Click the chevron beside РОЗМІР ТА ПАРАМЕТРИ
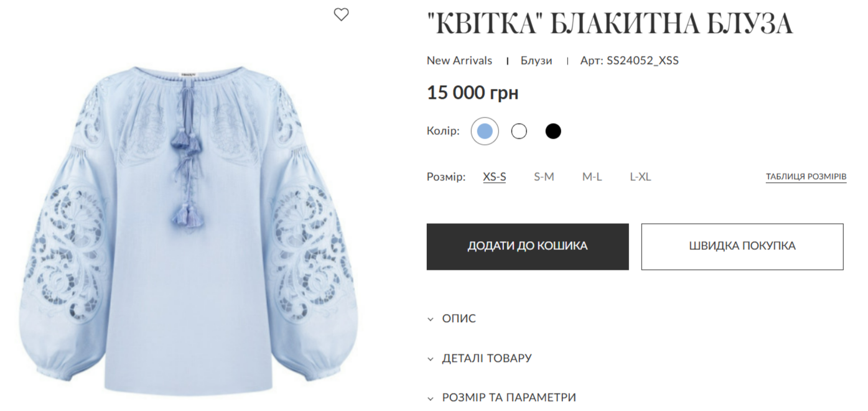 (430, 398)
